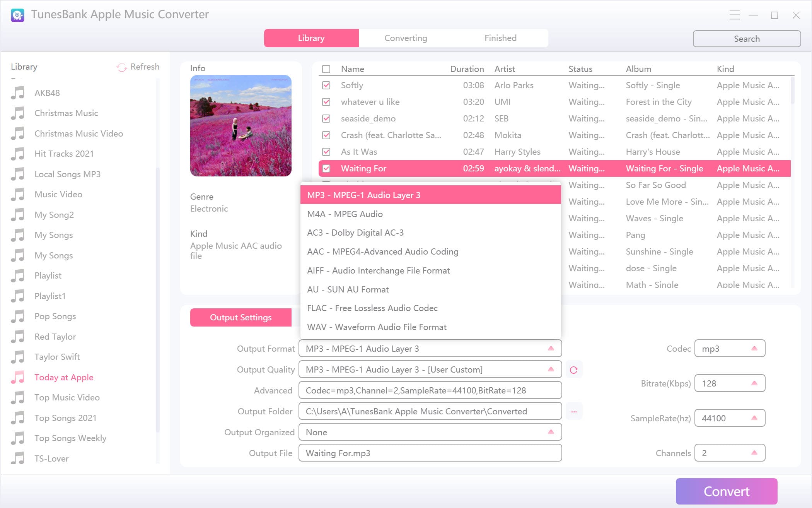Choose FLAC - Free Lossless Audio Codec

point(430,308)
